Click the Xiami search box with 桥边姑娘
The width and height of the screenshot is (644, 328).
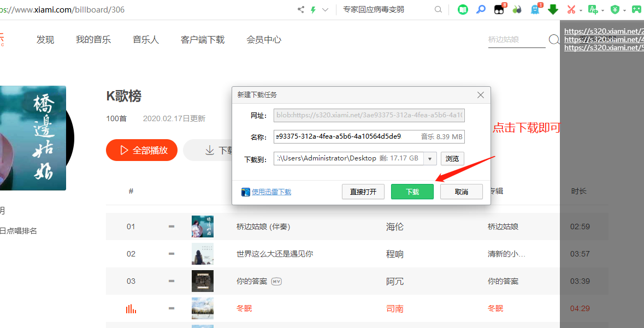(x=517, y=40)
